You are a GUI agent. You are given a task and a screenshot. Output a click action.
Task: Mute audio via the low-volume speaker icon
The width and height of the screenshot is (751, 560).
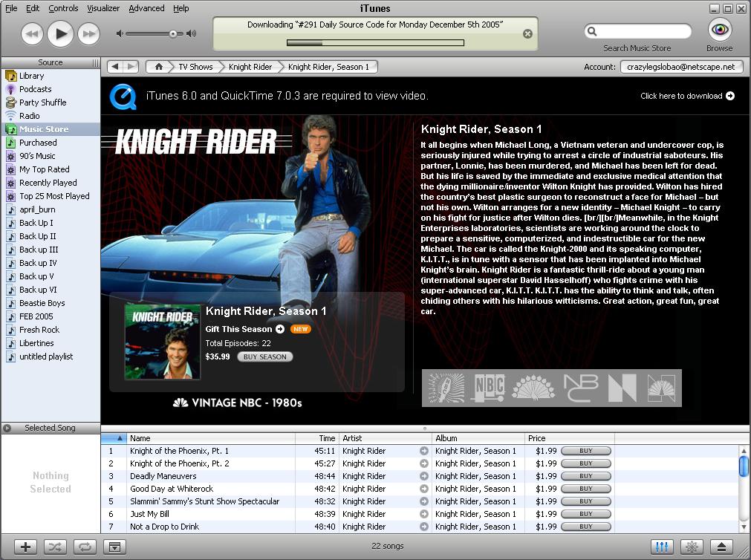coord(120,33)
